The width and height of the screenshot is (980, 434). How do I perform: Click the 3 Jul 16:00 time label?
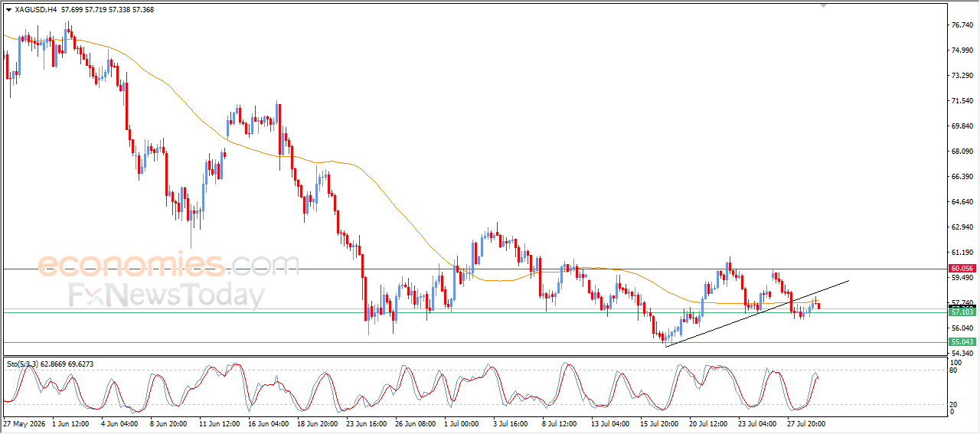pos(511,423)
